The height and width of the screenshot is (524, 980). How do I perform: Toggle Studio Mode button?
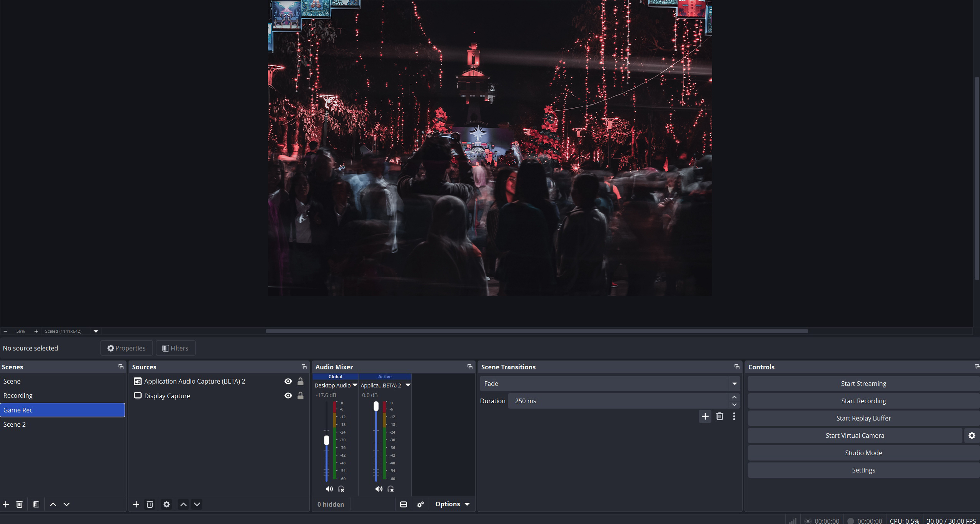863,453
